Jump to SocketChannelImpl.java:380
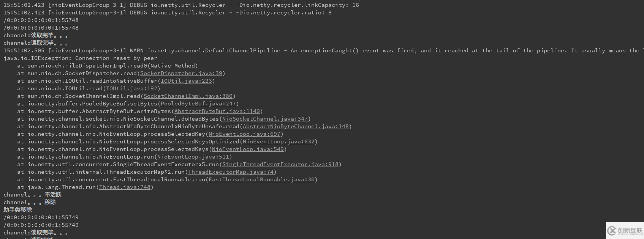The image size is (644, 239). click(x=188, y=96)
